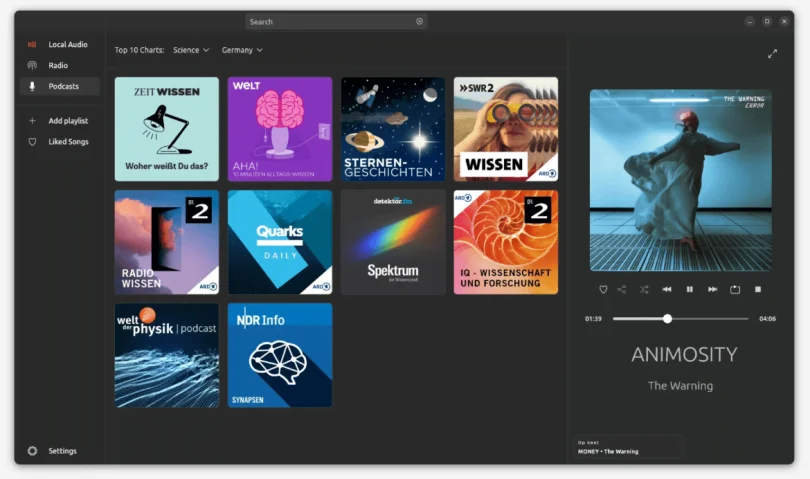This screenshot has height=479, width=810.
Task: Open IQ - Wissenschaft und Forschung podcast
Action: [x=506, y=242]
